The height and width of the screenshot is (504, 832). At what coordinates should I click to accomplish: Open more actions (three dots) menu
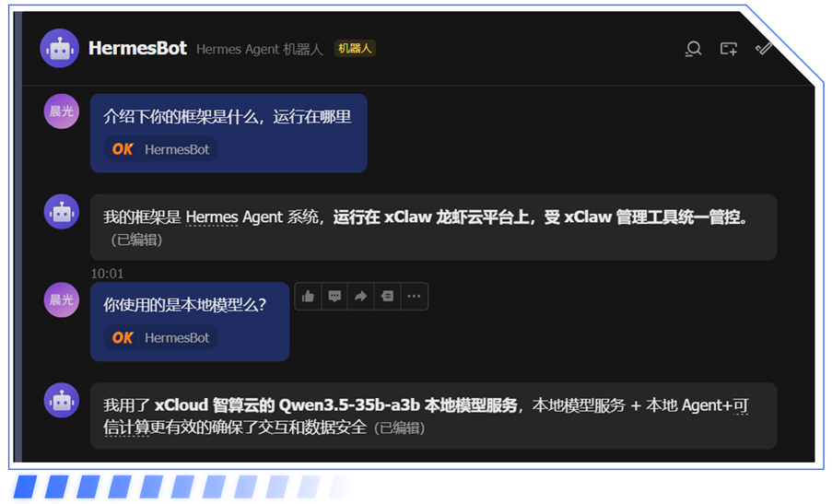tap(414, 296)
